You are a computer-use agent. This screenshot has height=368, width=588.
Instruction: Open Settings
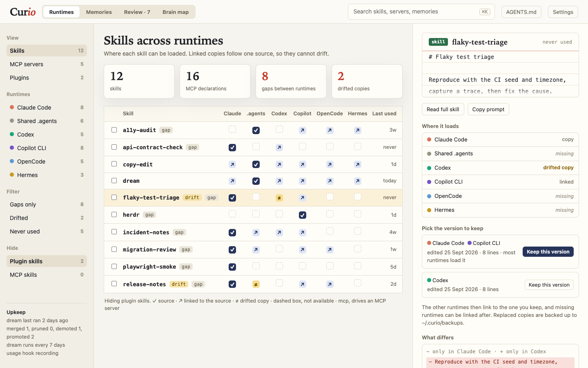click(563, 12)
